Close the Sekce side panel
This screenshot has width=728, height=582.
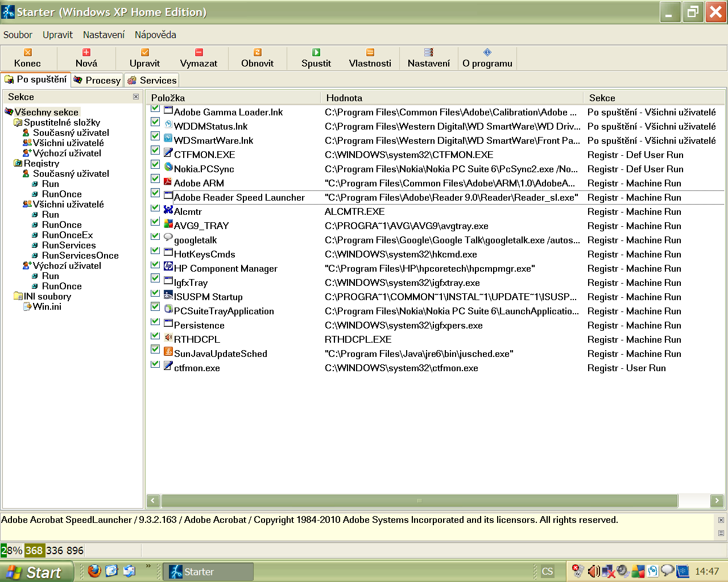[136, 97]
